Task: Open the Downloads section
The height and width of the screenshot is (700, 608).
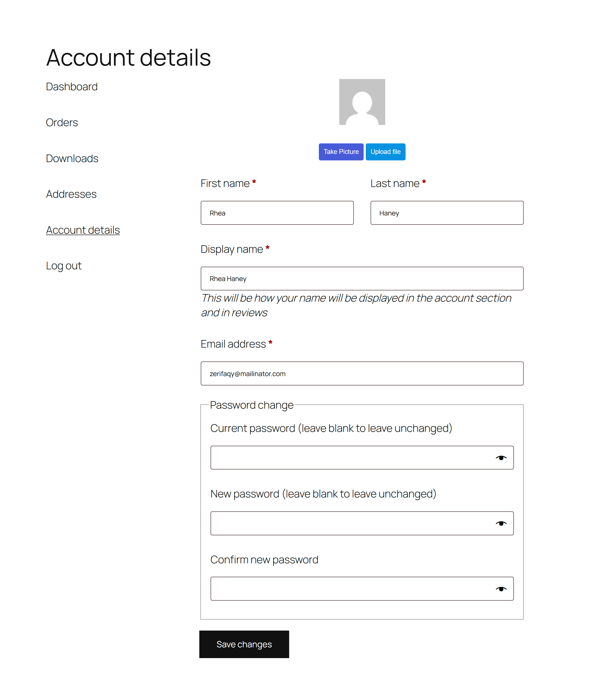Action: (x=72, y=158)
